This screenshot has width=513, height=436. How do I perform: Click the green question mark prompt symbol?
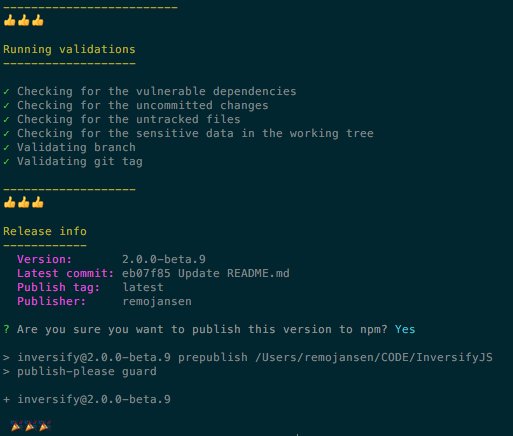pyautogui.click(x=6, y=329)
